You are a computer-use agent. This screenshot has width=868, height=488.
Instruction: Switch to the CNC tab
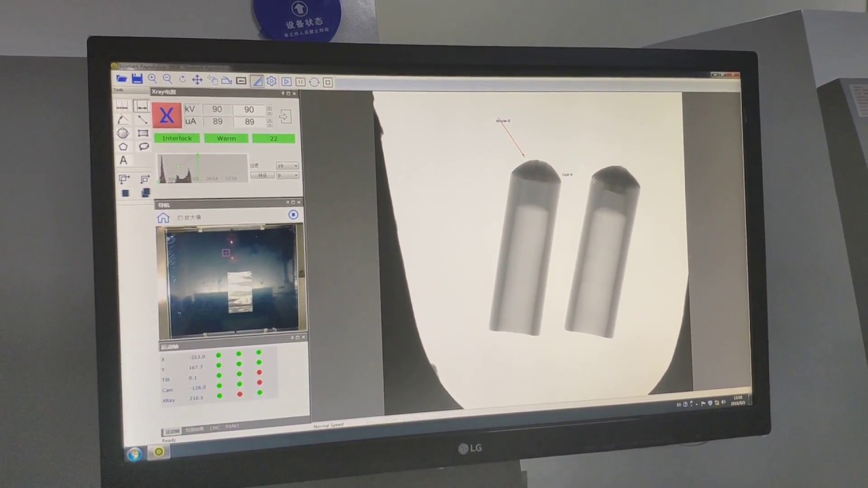pos(214,428)
